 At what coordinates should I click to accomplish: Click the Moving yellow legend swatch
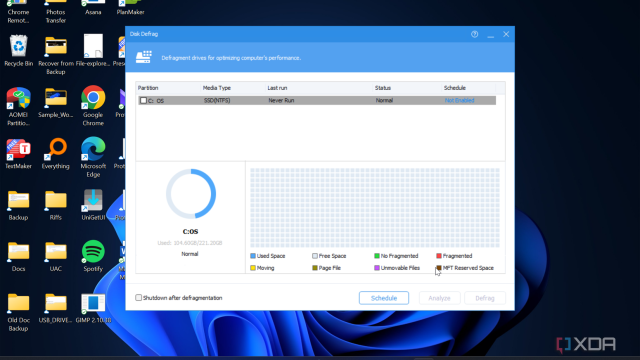point(253,268)
